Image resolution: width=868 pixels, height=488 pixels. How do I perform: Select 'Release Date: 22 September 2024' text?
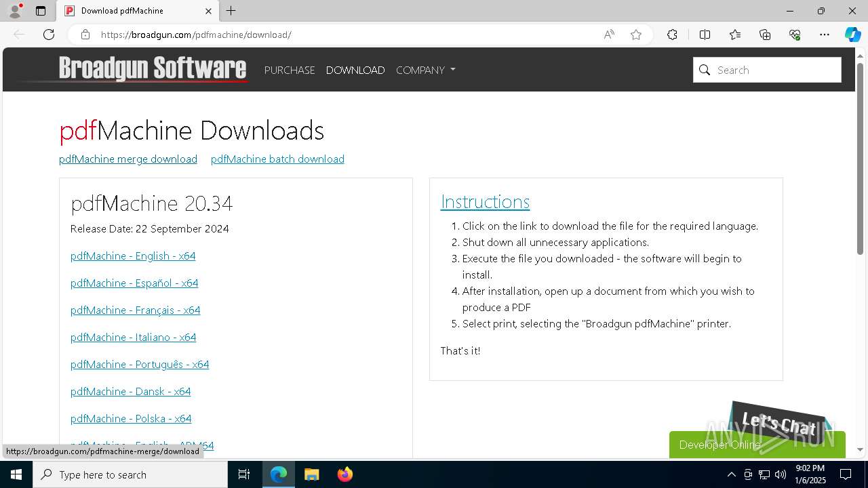coord(150,228)
